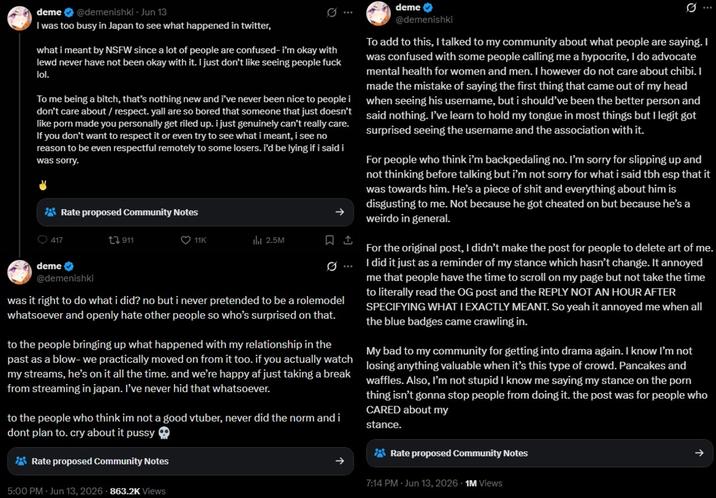Viewport: 716px width, 498px height.
Task: Open deme avatar on first post
Action: [x=20, y=19]
